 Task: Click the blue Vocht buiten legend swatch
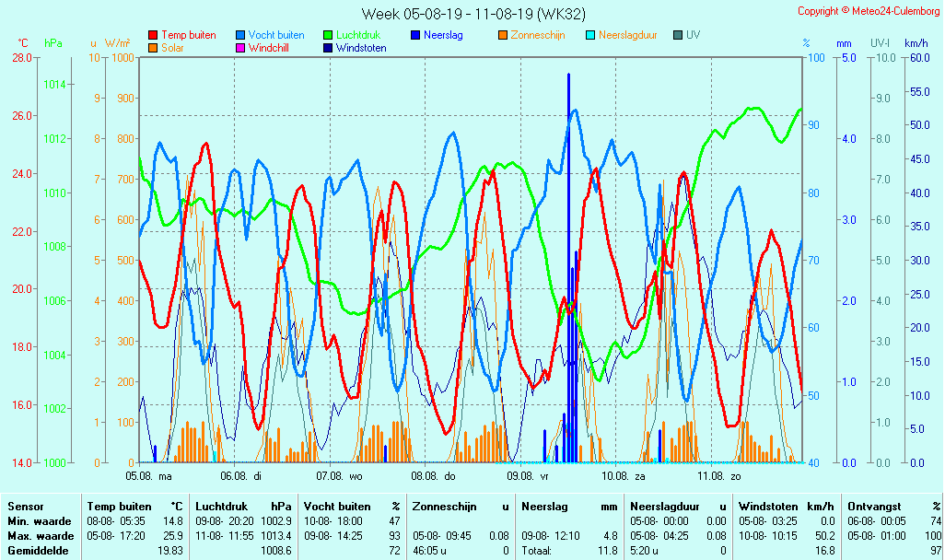241,35
